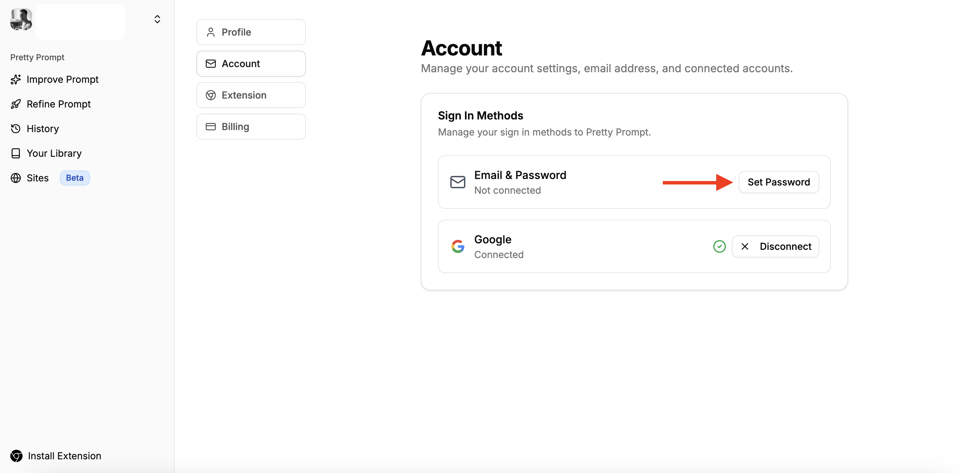Click the user avatar thumbnail
This screenshot has width=980, height=473.
21,19
